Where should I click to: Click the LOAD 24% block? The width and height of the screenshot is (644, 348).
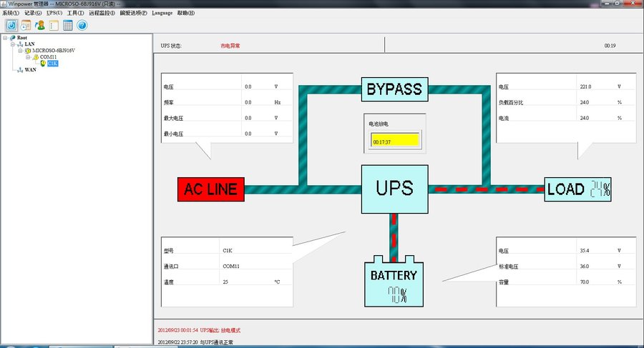(578, 189)
